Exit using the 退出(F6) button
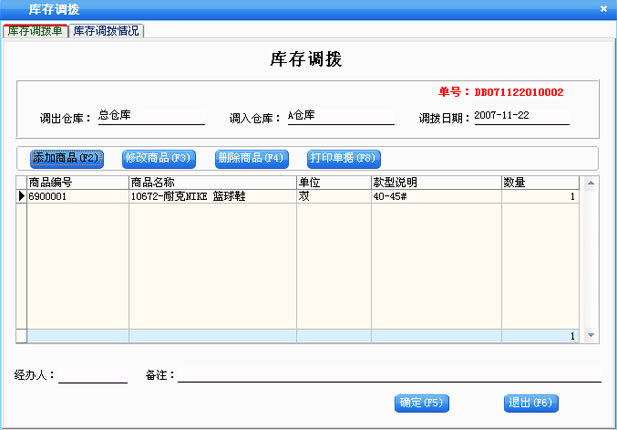 pos(531,403)
